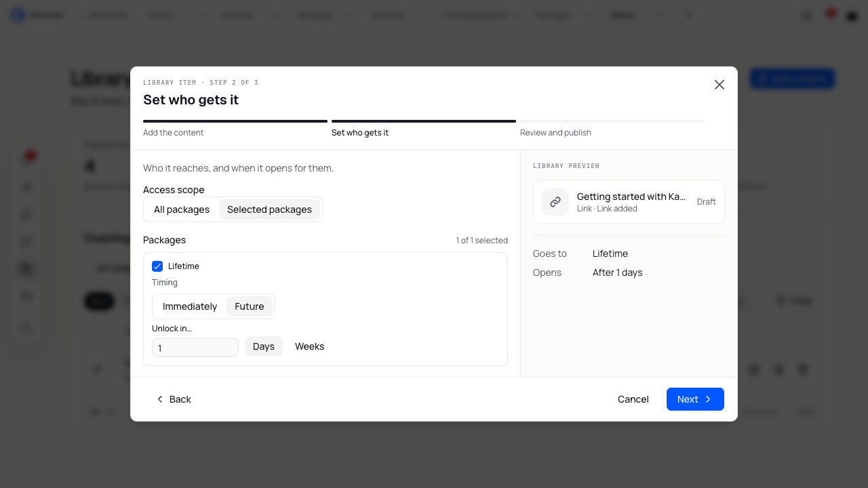Go to Add the content step
The width and height of the screenshot is (868, 488).
[x=235, y=128]
